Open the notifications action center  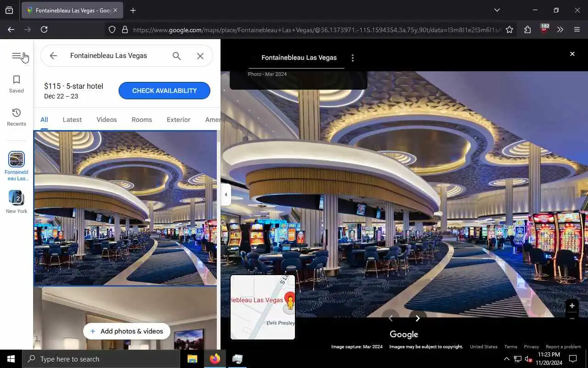point(573,359)
